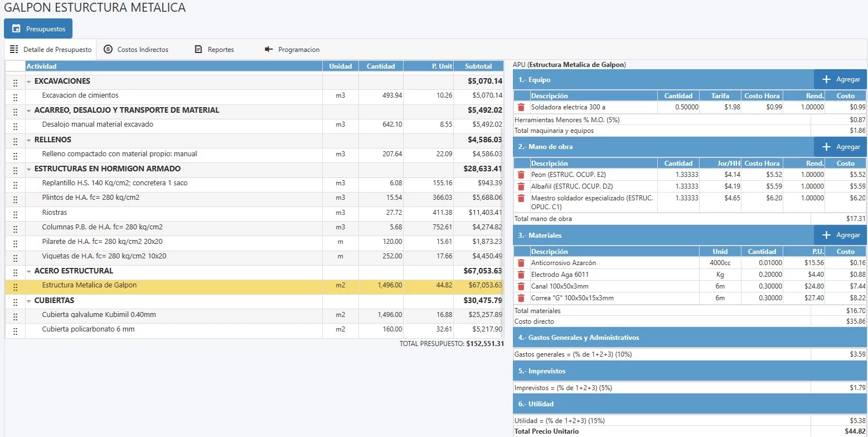Switch to the Reportes tab
The width and height of the screenshot is (868, 437).
click(x=214, y=50)
